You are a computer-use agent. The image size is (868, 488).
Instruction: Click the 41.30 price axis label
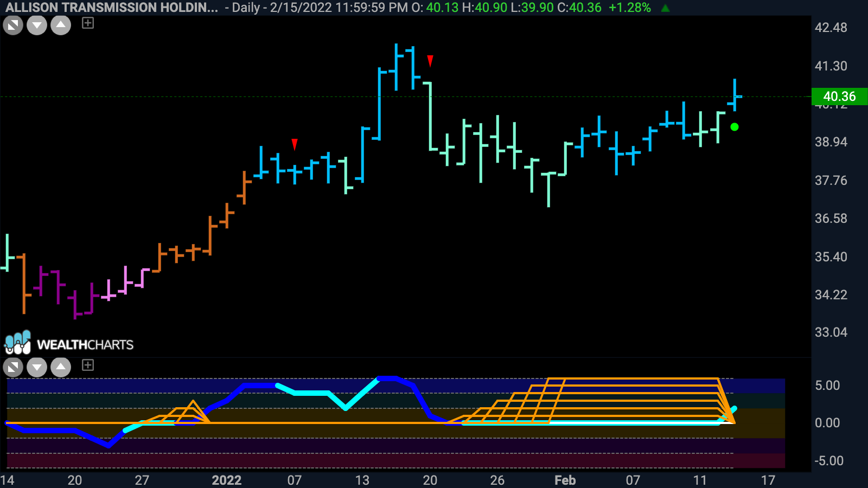(831, 66)
